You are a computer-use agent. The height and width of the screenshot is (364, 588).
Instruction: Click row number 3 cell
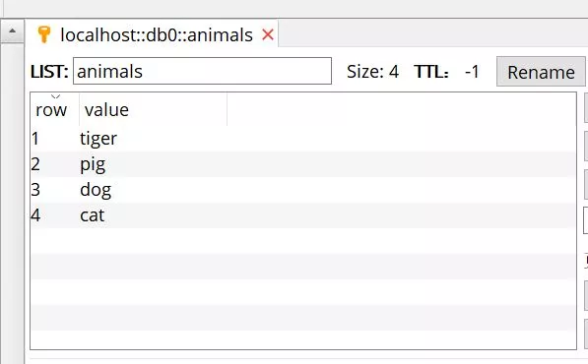pos(35,190)
